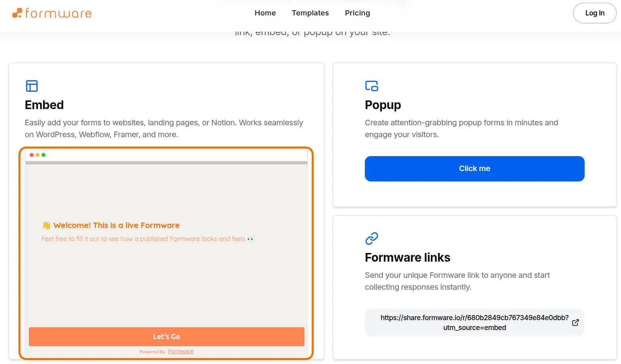Select the 'Embed' heading text
Image resolution: width=621 pixels, height=364 pixels.
pos(44,105)
